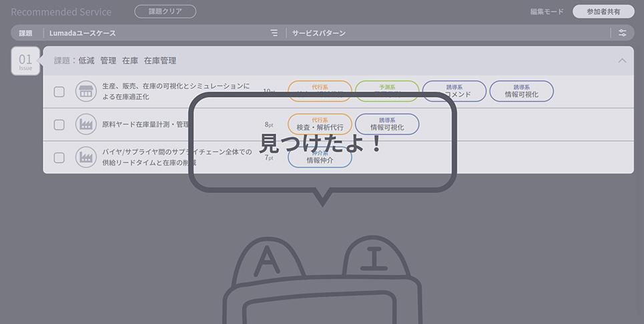The height and width of the screenshot is (324, 644).
Task: Click the 課題クリア button
Action: [165, 11]
